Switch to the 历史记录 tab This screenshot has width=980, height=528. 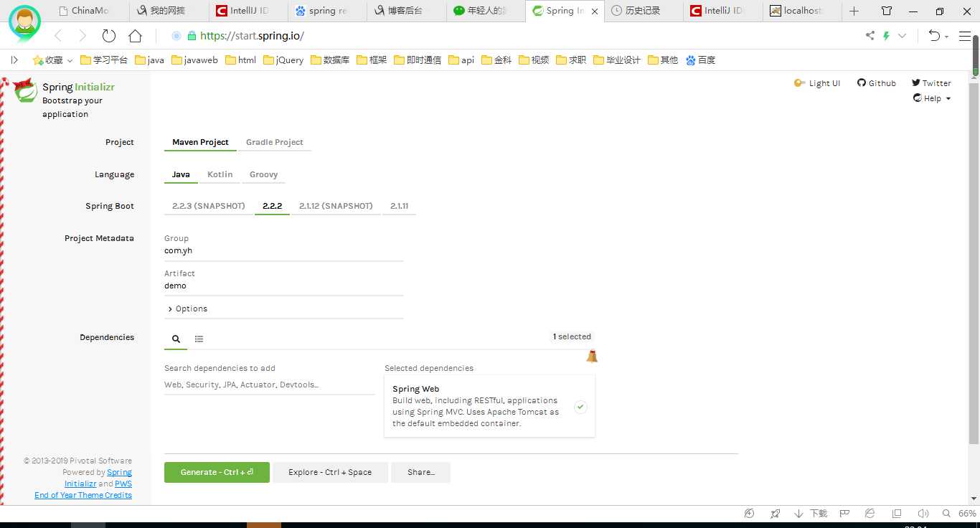pyautogui.click(x=642, y=11)
